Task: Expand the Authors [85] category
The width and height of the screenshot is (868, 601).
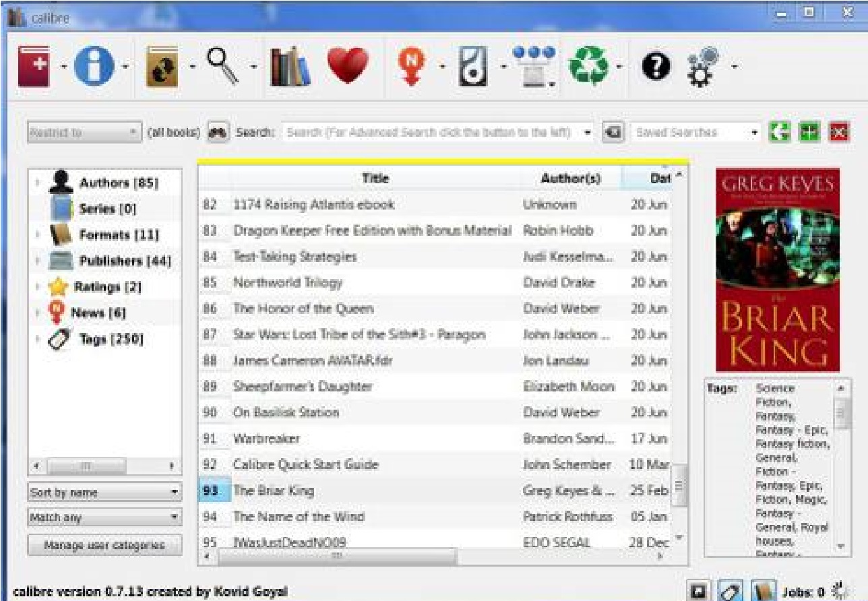Action: pos(38,183)
